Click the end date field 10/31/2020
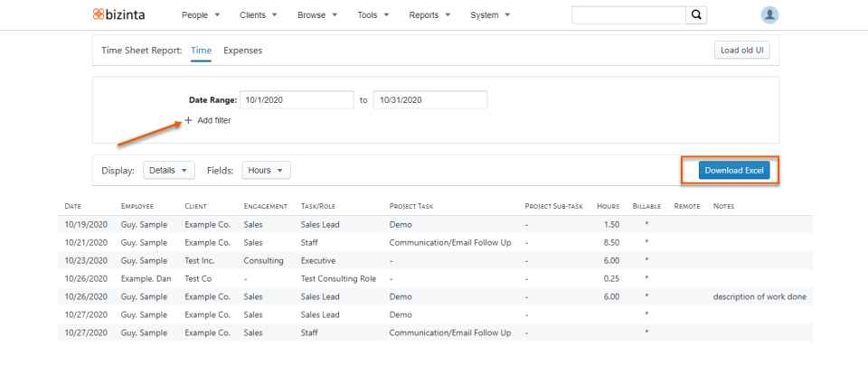The image size is (868, 365). [x=430, y=100]
